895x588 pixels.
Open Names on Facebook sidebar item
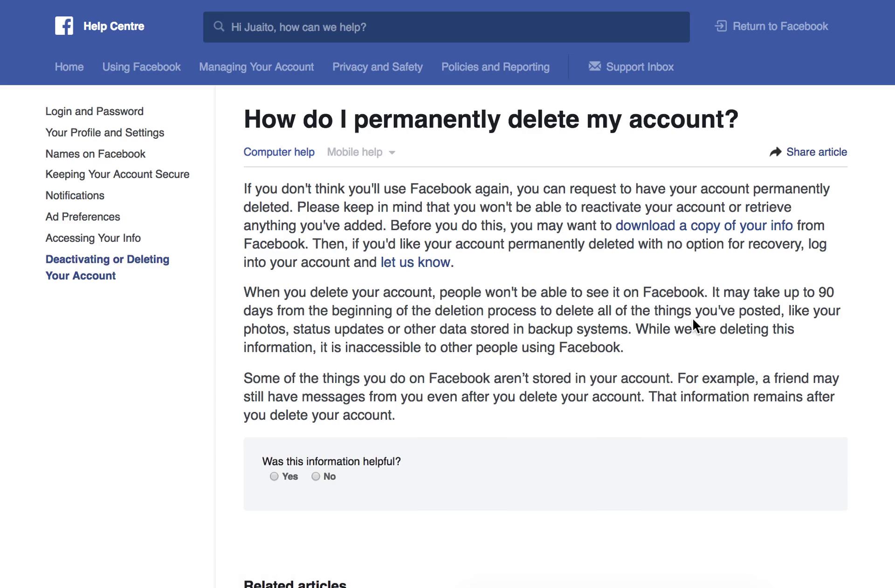(x=96, y=154)
